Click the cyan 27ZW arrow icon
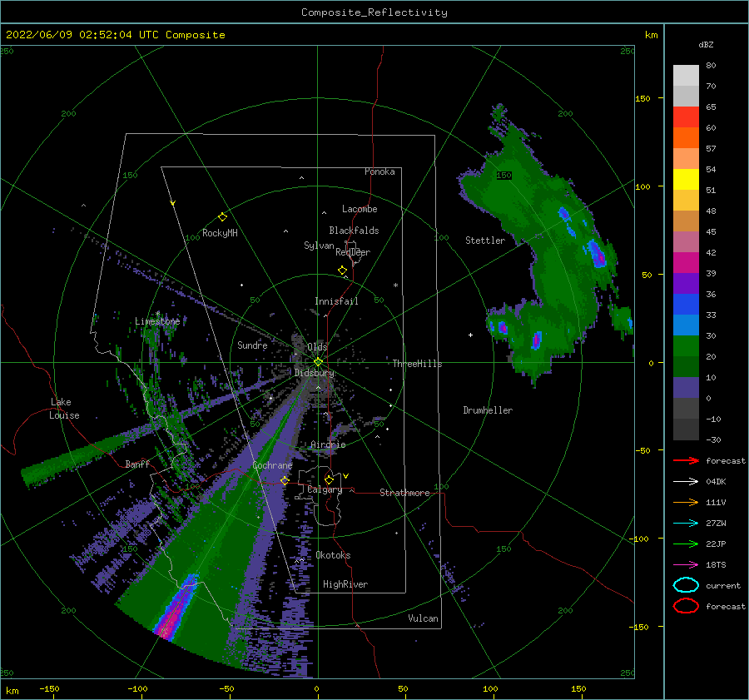The width and height of the screenshot is (749, 700). point(686,524)
